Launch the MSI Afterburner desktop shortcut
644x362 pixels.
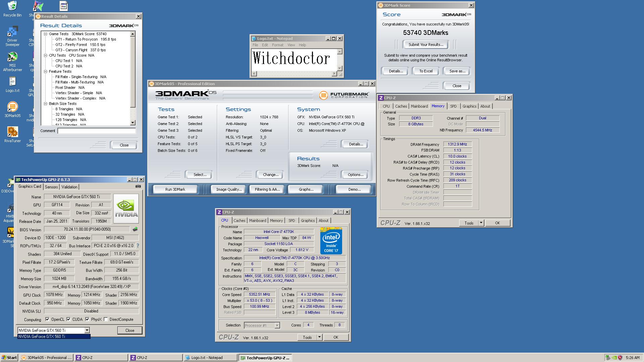[x=12, y=57]
